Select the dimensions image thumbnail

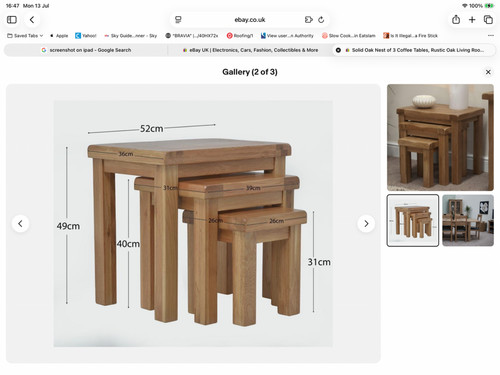coord(413,220)
